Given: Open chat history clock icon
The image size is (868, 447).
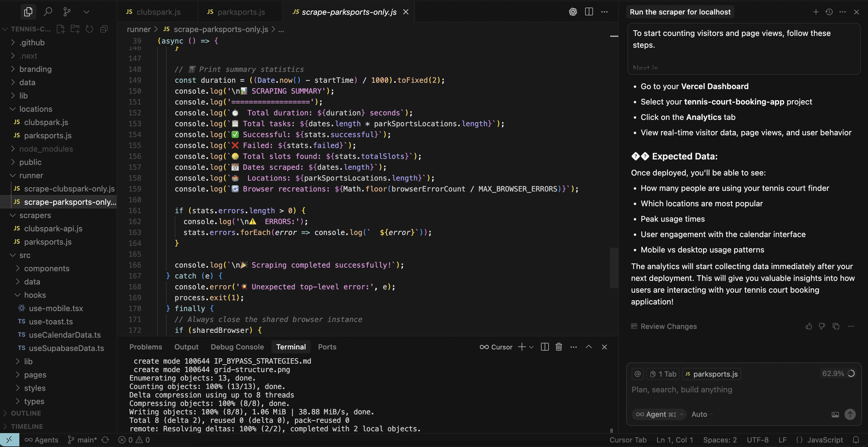Looking at the screenshot, I should pos(829,12).
